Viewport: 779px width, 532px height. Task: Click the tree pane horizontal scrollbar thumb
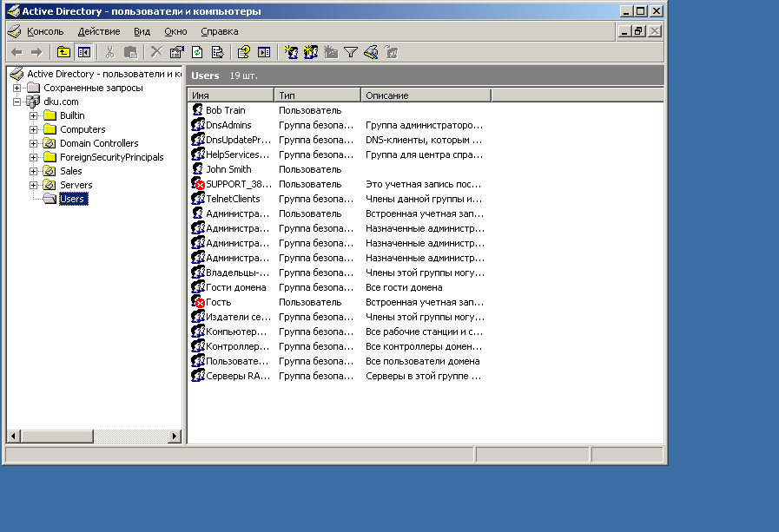(x=56, y=437)
